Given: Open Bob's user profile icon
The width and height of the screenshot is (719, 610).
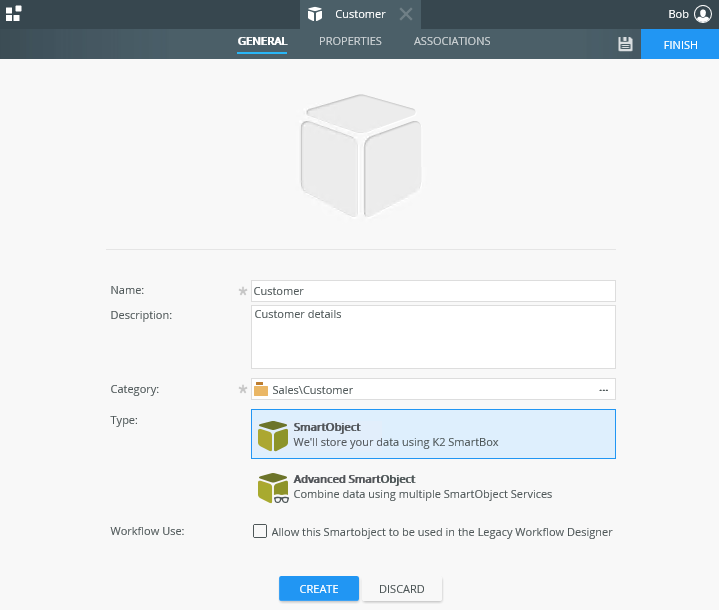Looking at the screenshot, I should click(702, 14).
